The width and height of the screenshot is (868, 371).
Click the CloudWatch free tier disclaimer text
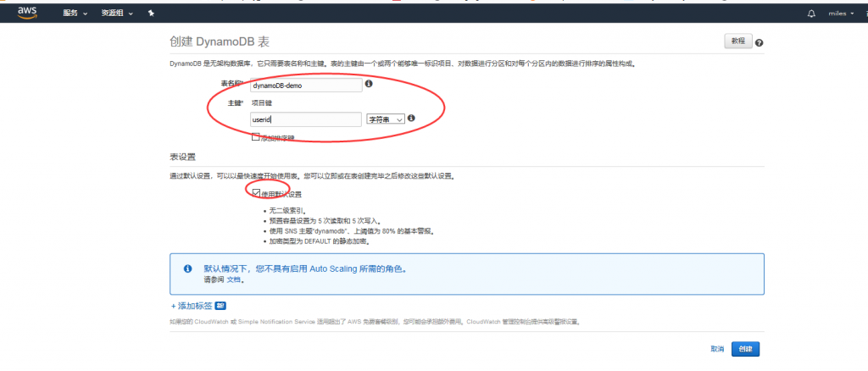tap(375, 321)
